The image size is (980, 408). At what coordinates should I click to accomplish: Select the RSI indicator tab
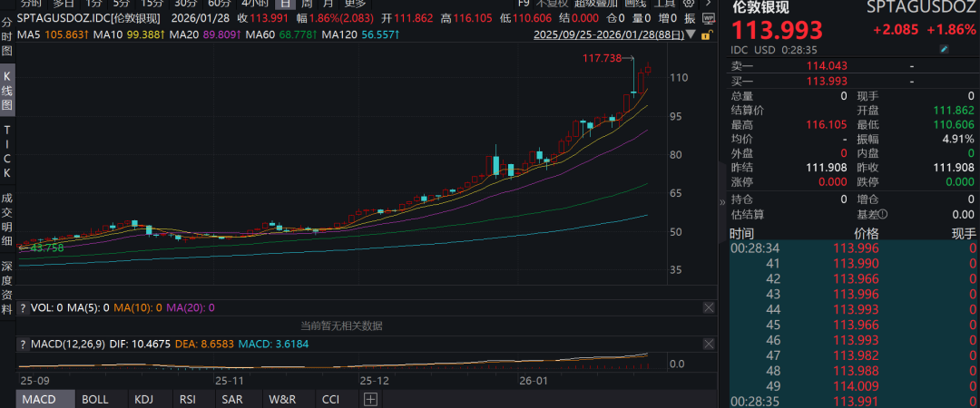188,399
